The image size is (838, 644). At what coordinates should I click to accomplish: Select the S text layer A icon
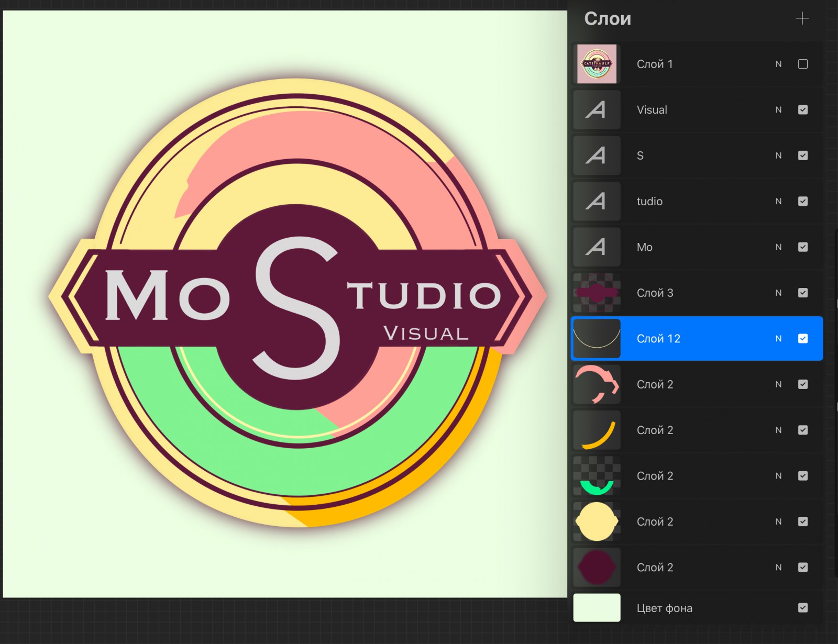597,156
